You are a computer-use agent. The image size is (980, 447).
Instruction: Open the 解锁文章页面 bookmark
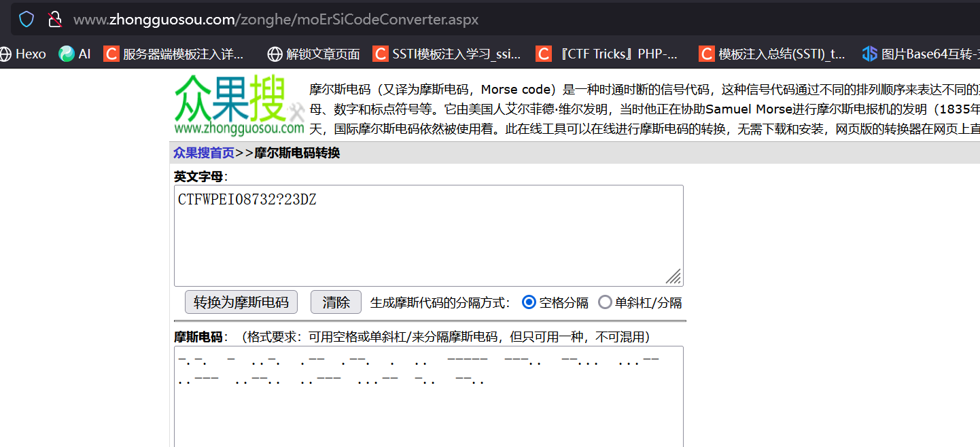pyautogui.click(x=319, y=53)
